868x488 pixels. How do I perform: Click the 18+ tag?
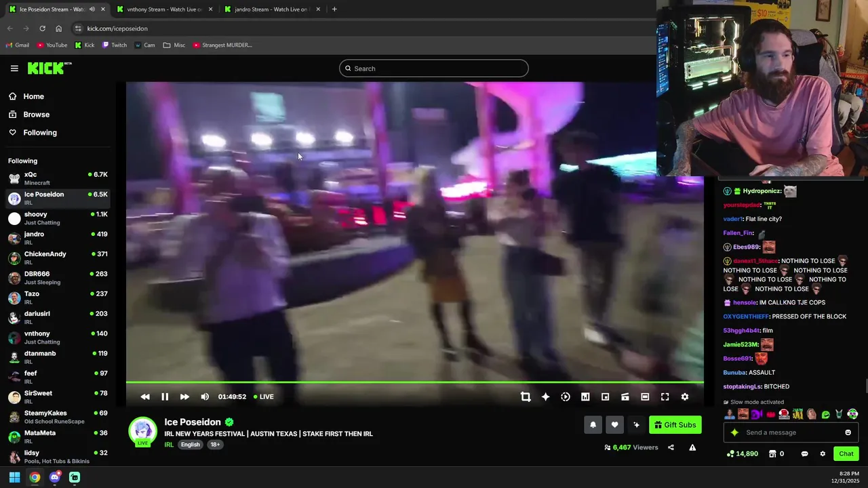215,445
